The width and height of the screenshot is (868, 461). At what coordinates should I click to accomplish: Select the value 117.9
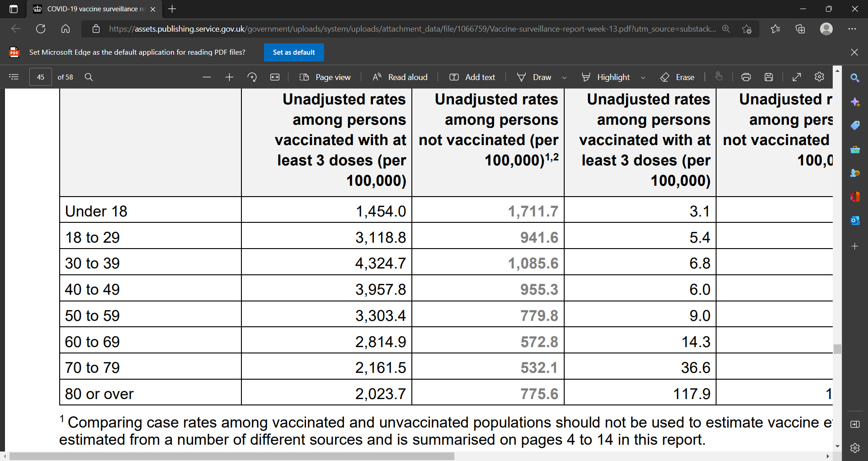[692, 394]
